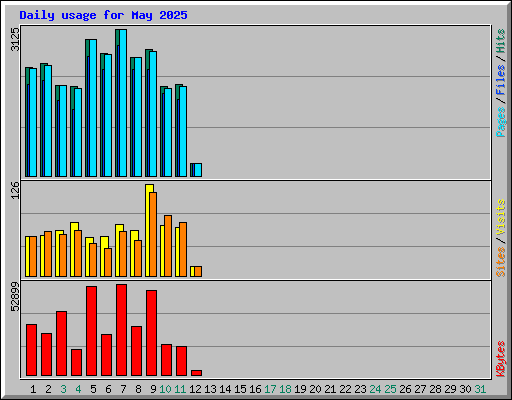512x400 pixels.
Task: Click the 126 visits axis label
Action: [x=15, y=190]
